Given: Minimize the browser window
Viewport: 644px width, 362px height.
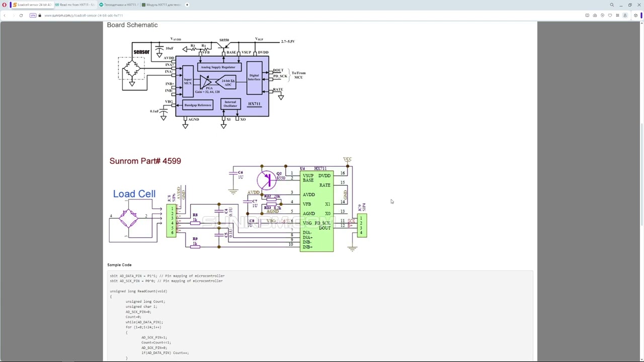Looking at the screenshot, I should (621, 5).
